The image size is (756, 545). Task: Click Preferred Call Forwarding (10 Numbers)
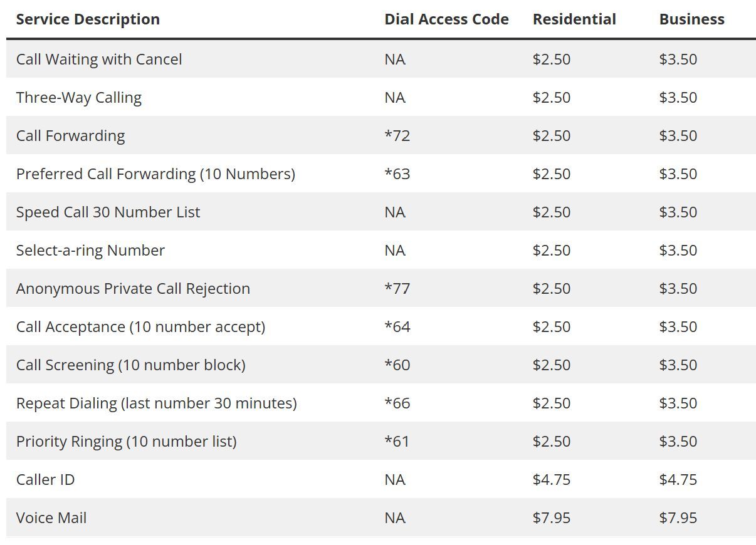[x=155, y=174]
